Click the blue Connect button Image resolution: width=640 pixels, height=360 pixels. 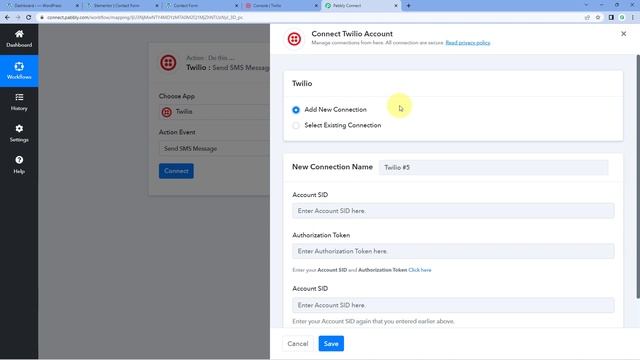176,171
